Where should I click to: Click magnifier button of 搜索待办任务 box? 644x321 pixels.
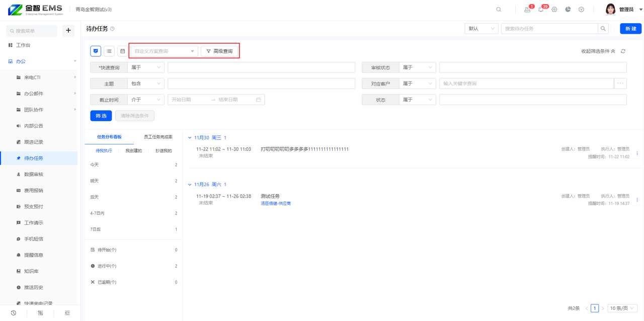coord(603,29)
